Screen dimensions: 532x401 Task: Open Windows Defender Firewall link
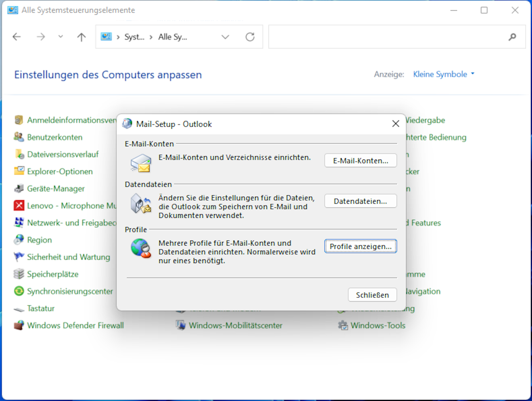click(75, 325)
